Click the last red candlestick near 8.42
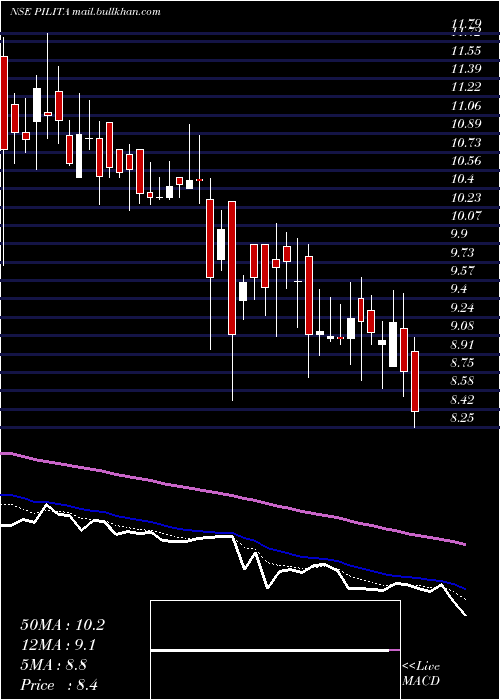Screen dimensions: 500x700 click(415, 382)
